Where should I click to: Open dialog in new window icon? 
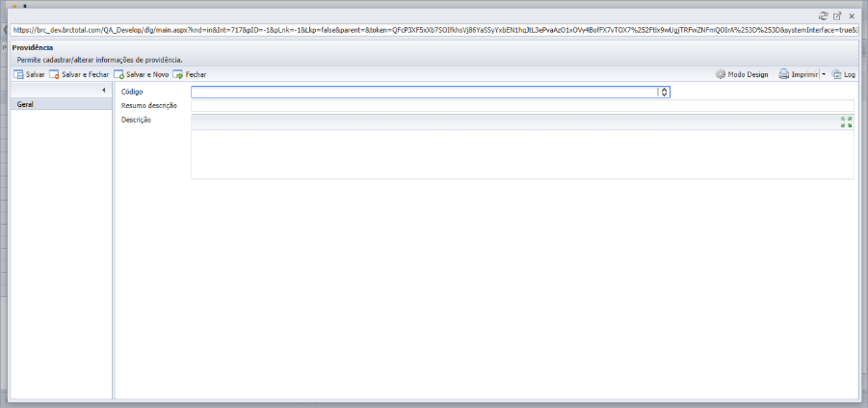click(837, 16)
